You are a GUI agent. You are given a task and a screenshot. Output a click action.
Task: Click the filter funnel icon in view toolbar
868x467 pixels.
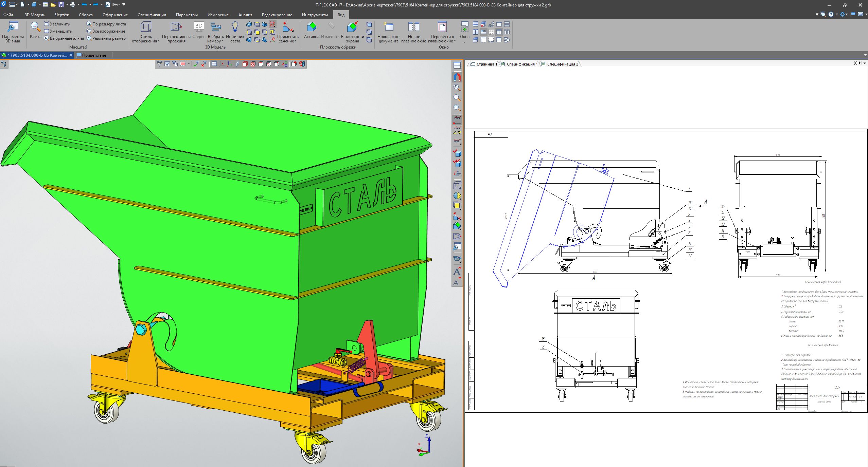click(x=159, y=64)
